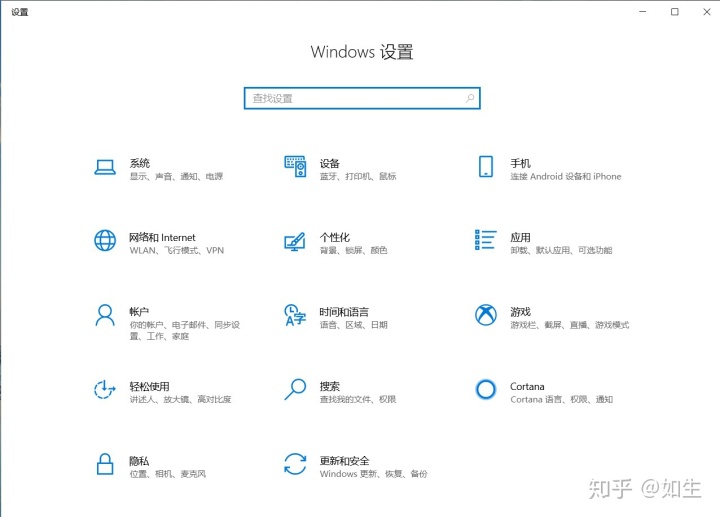Click the 卸载、默认应用、可选功能 description
This screenshot has width=720, height=517.
[561, 250]
